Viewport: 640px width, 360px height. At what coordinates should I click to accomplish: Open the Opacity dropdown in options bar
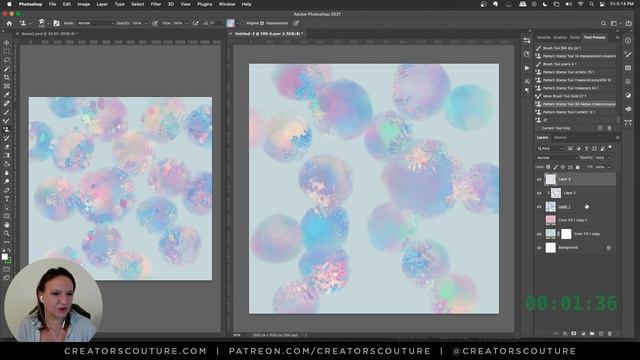tap(146, 23)
